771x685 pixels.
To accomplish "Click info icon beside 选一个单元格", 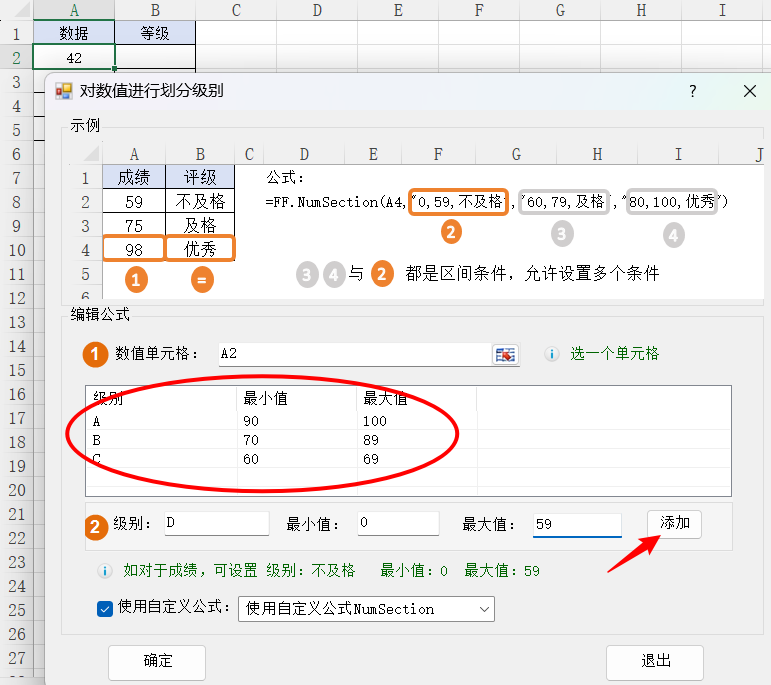I will [x=551, y=354].
